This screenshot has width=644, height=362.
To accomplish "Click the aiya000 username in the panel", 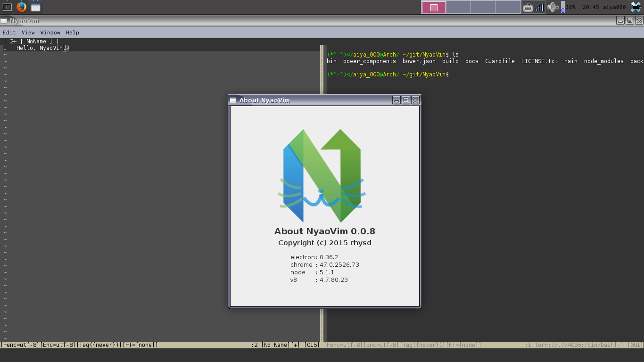I will [614, 7].
